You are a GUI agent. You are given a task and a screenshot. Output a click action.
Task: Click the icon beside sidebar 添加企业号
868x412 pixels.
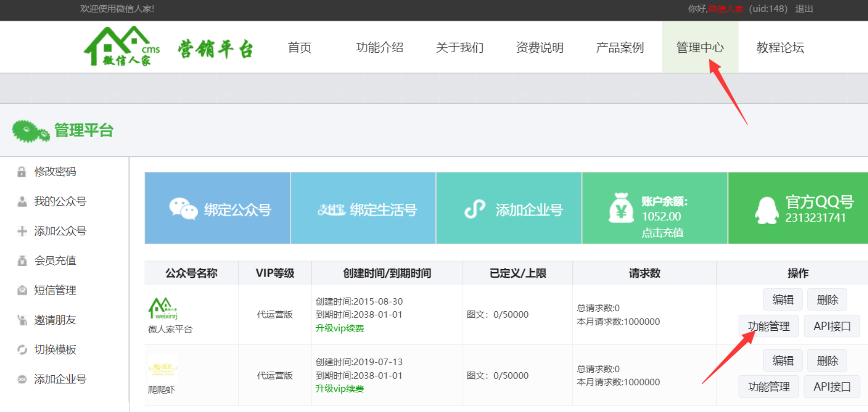(x=22, y=379)
